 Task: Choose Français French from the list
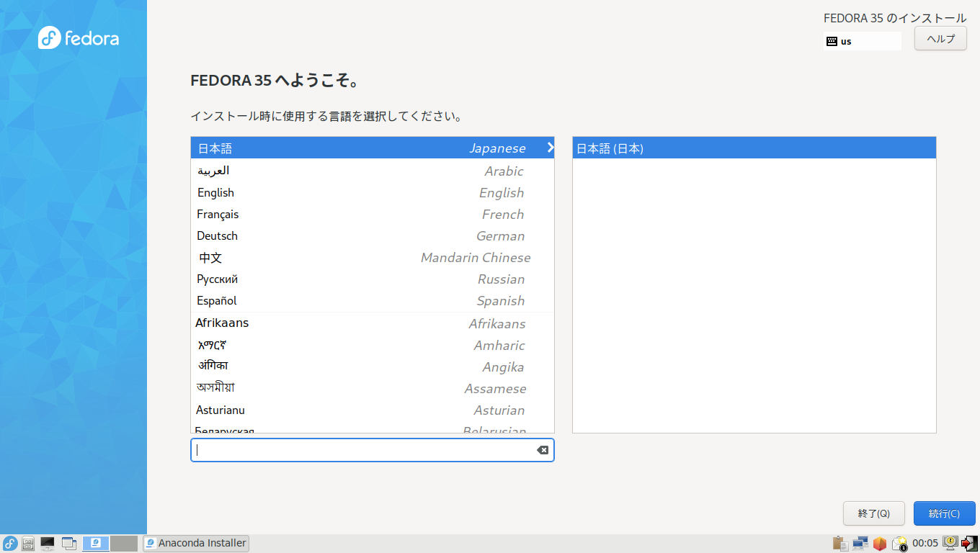(x=373, y=214)
